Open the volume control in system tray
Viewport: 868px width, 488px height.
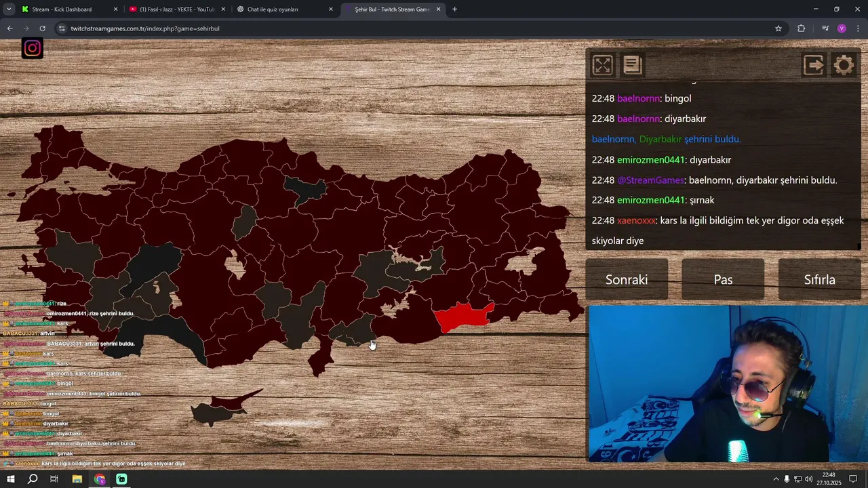(x=808, y=479)
